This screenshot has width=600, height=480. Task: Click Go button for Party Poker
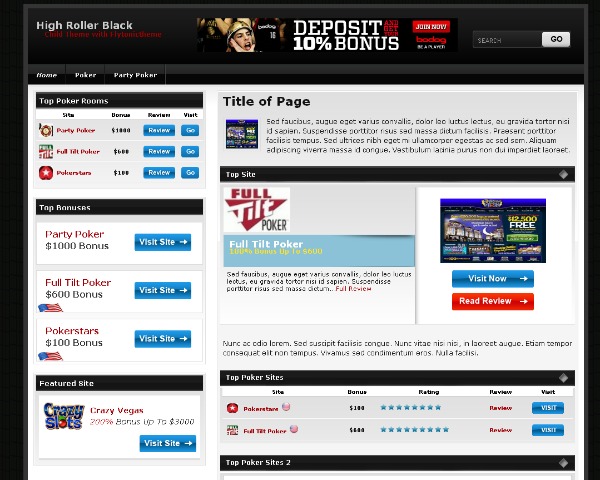[190, 130]
